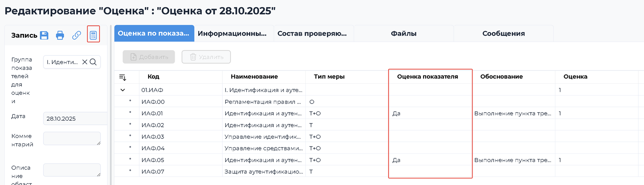Click the save record floppy disk icon
644x185 pixels.
[44, 35]
